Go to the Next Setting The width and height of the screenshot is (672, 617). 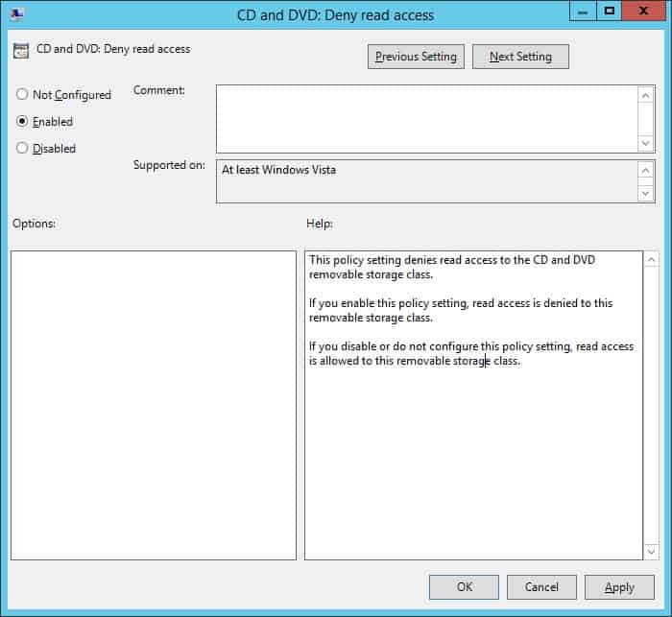point(520,57)
